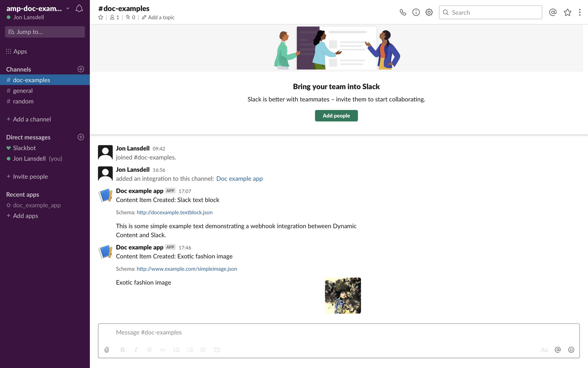Focus the Search input field
Viewport: 588px width, 368px height.
pos(494,13)
